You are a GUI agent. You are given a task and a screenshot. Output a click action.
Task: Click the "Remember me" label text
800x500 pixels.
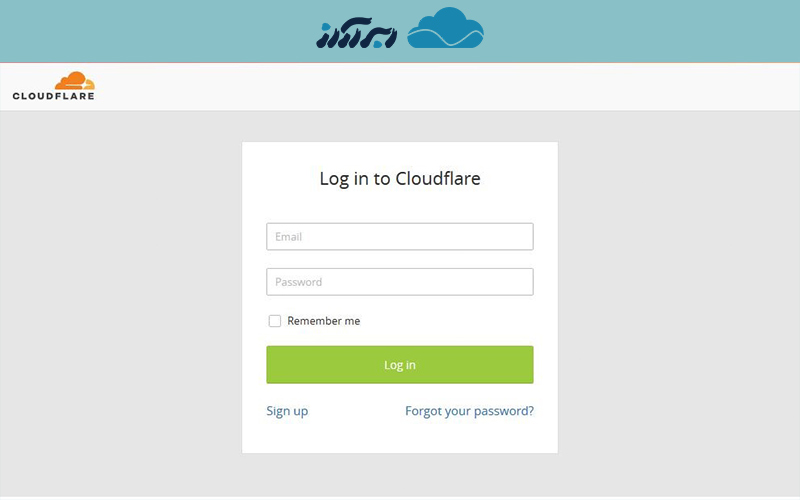pos(323,321)
